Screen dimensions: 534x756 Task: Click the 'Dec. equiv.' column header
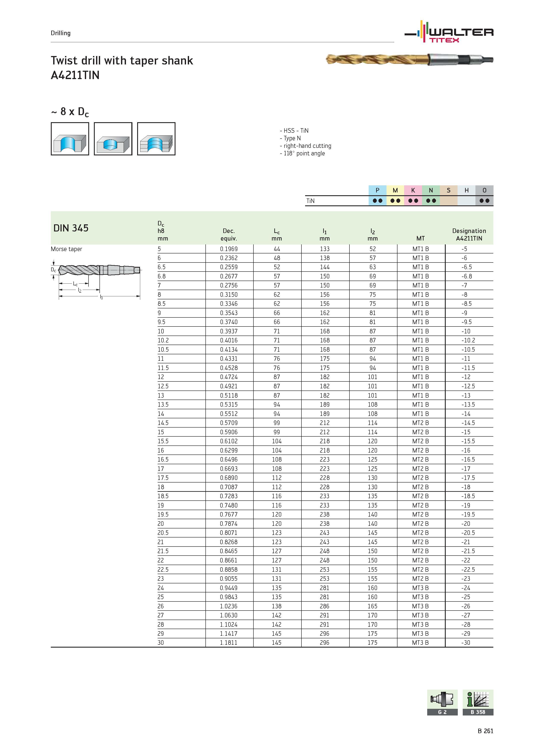click(x=229, y=234)
